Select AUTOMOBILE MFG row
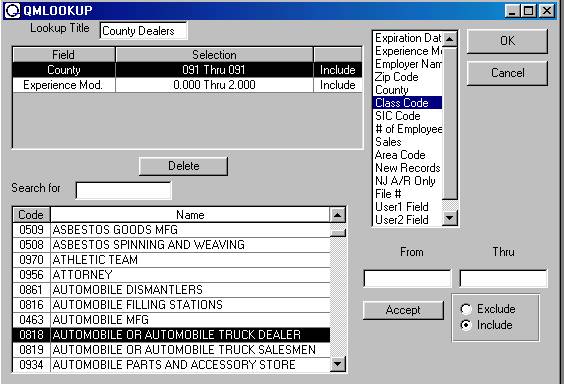The width and height of the screenshot is (564, 384). coord(171,320)
